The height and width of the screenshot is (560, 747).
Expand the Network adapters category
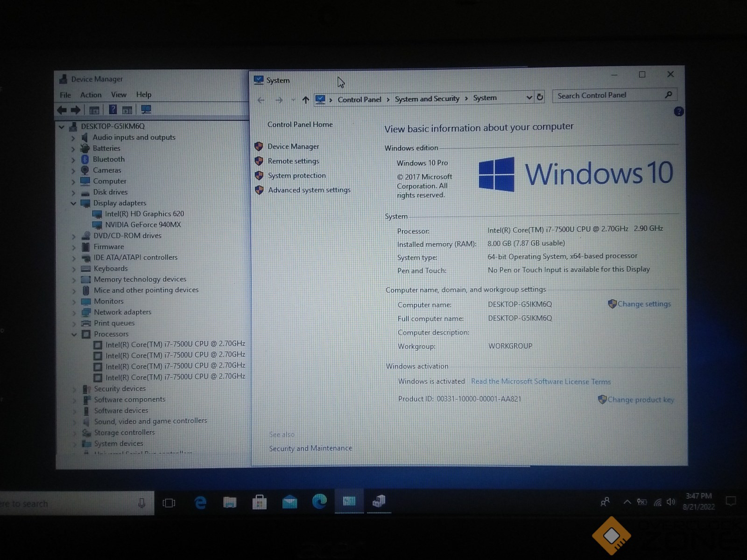(x=74, y=313)
